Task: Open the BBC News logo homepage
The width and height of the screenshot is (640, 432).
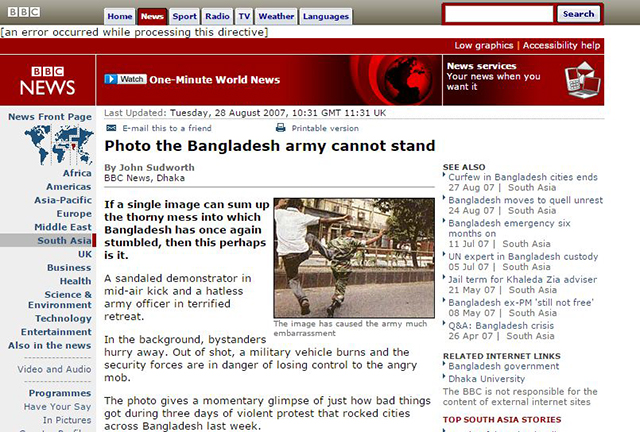Action: coord(48,80)
